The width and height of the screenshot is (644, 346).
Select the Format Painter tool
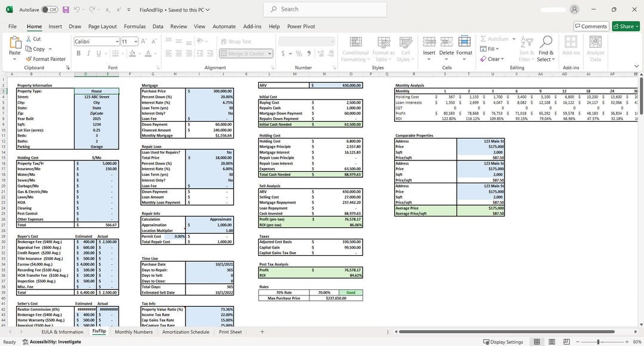pos(48,58)
